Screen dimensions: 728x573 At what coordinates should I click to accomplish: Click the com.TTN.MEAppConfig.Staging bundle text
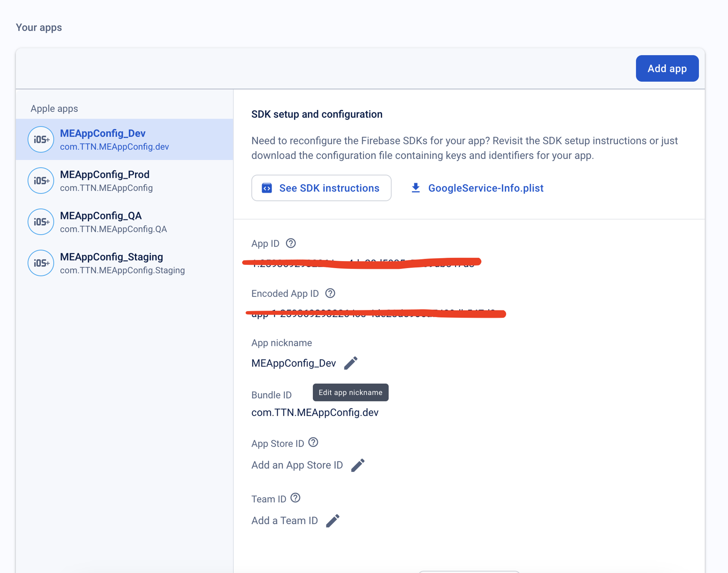pos(122,270)
